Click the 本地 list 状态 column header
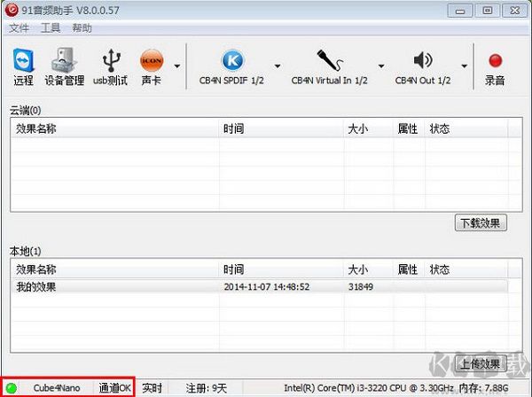The height and width of the screenshot is (397, 532). click(466, 269)
